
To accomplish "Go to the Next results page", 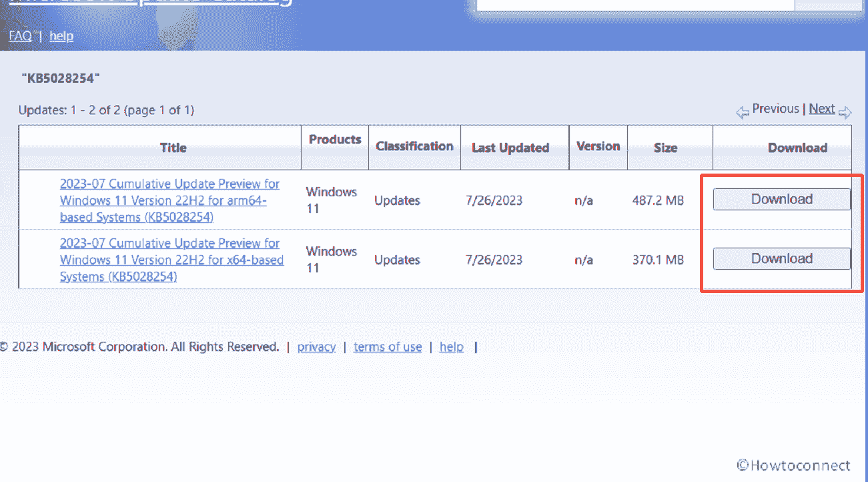I will [x=822, y=109].
